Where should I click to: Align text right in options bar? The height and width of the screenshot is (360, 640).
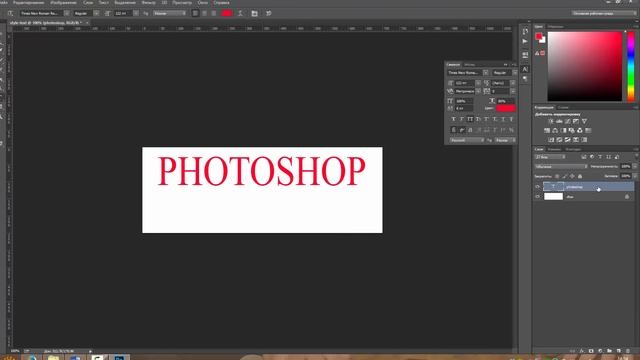213,13
